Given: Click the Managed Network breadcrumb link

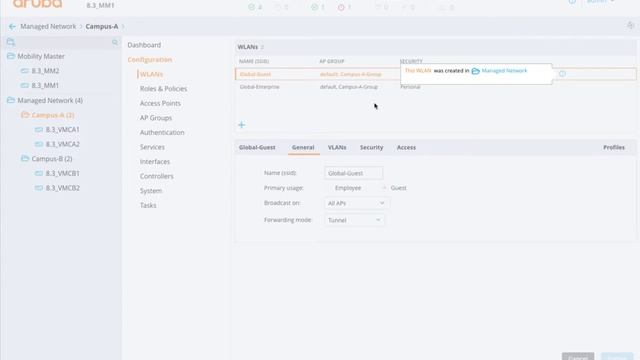Looking at the screenshot, I should point(48,27).
